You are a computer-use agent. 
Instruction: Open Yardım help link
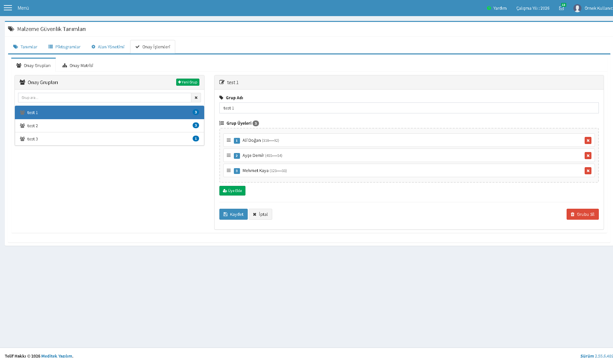(497, 8)
